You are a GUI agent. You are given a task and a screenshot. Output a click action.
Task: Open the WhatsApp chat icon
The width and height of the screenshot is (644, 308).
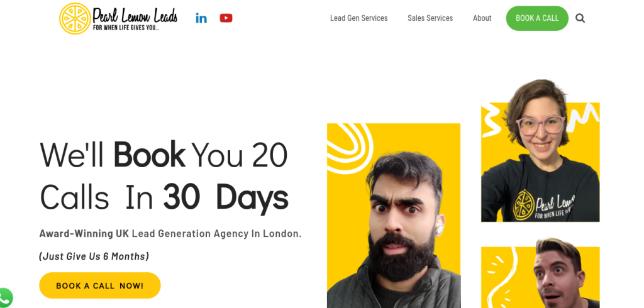click(5, 298)
